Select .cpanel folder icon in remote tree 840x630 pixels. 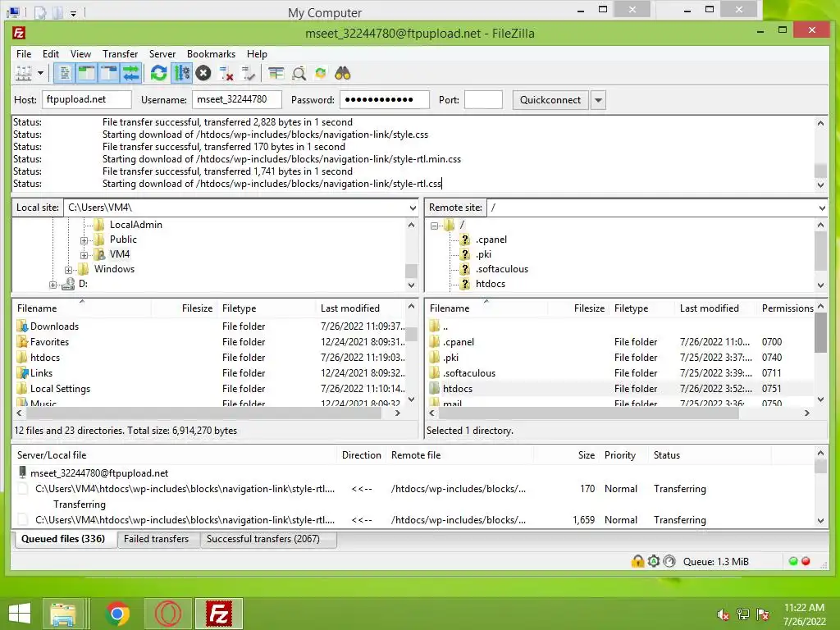tap(465, 240)
